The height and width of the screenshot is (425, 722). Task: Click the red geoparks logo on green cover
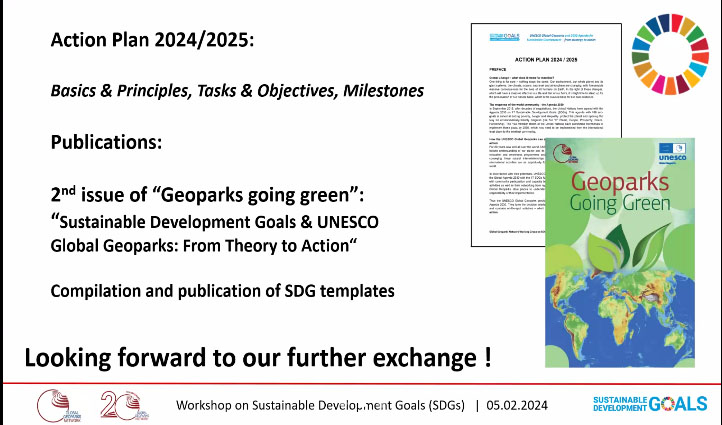tap(565, 154)
